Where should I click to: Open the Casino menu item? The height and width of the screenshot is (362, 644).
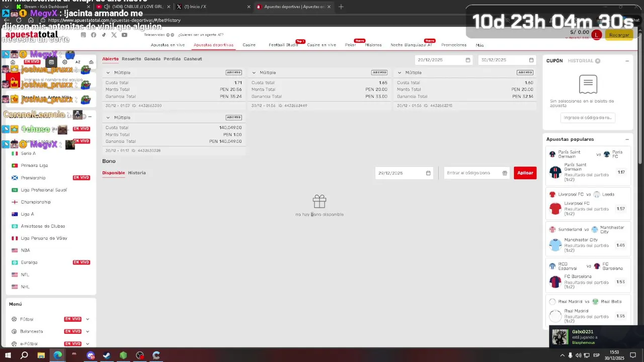point(249,45)
